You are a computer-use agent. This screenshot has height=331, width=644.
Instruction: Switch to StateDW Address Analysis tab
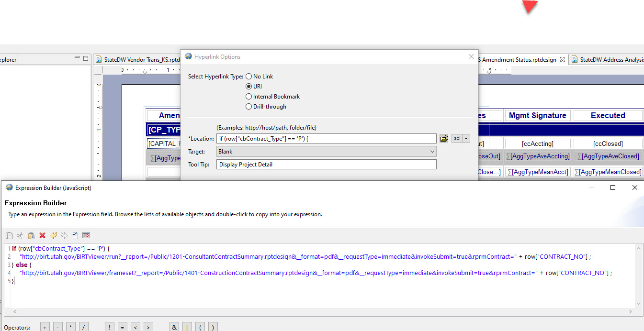(x=607, y=60)
